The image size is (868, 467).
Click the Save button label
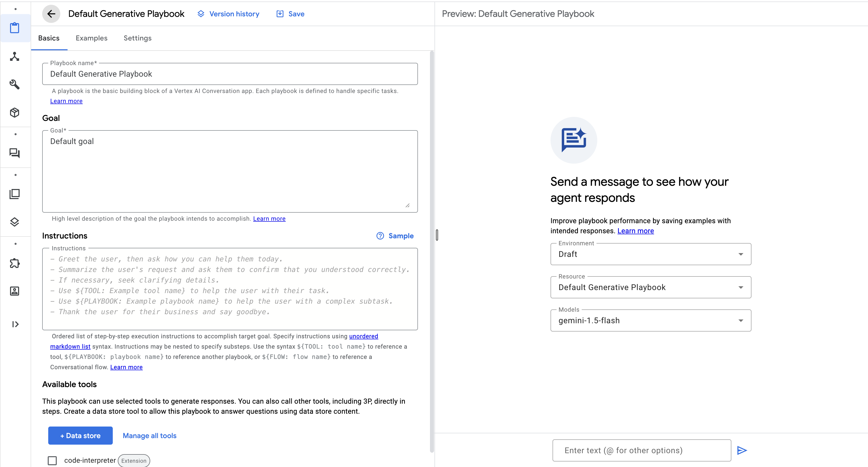coord(297,14)
